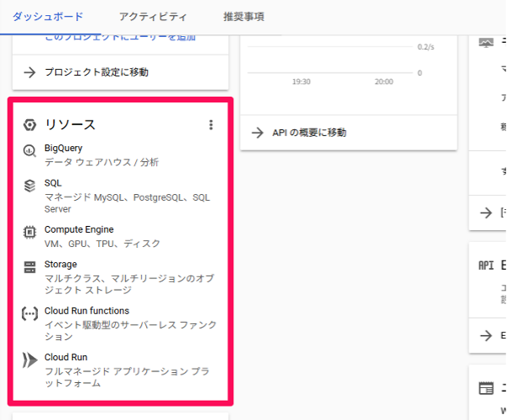The image size is (507, 420).
Task: Click イベント駆動型のサーバーレス description text
Action: pos(131,330)
